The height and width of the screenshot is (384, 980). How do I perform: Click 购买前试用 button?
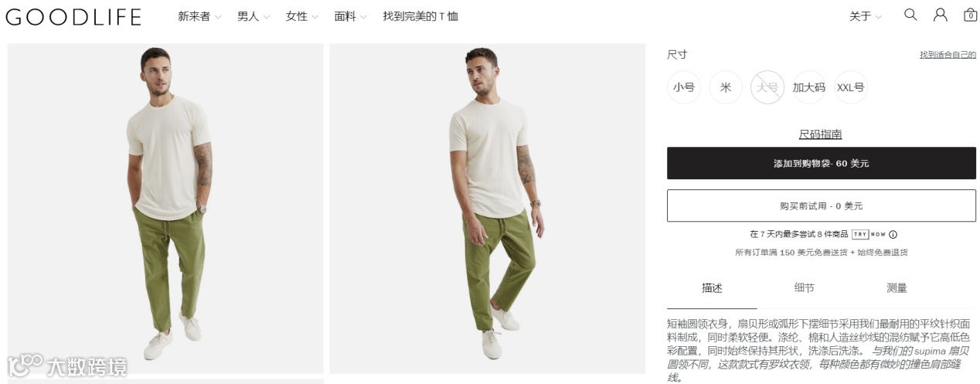tap(822, 206)
